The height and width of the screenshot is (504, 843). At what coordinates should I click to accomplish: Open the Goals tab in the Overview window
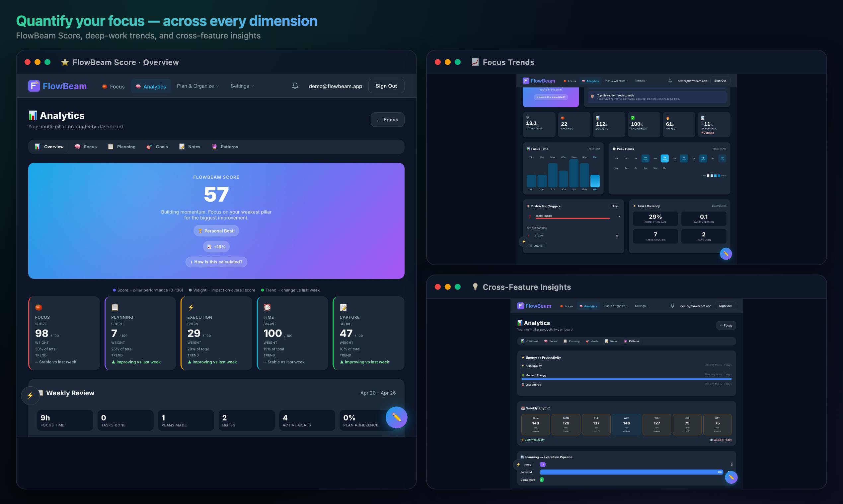coord(157,147)
